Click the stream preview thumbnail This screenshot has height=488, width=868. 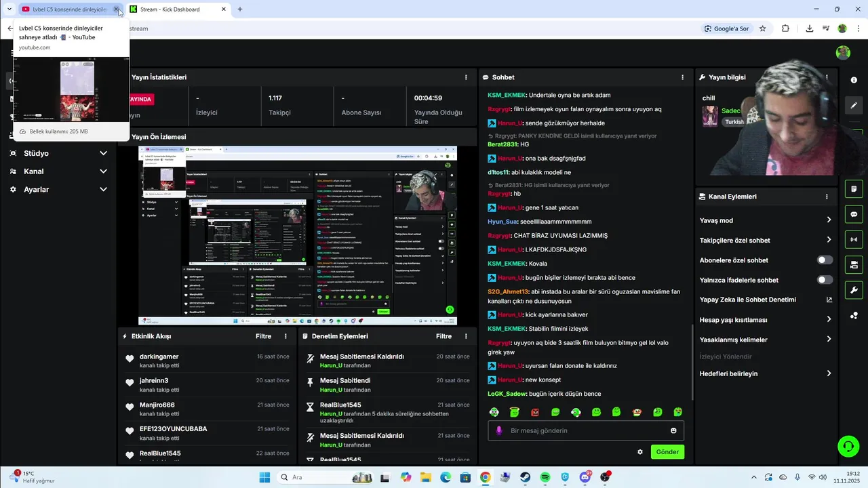tap(298, 236)
